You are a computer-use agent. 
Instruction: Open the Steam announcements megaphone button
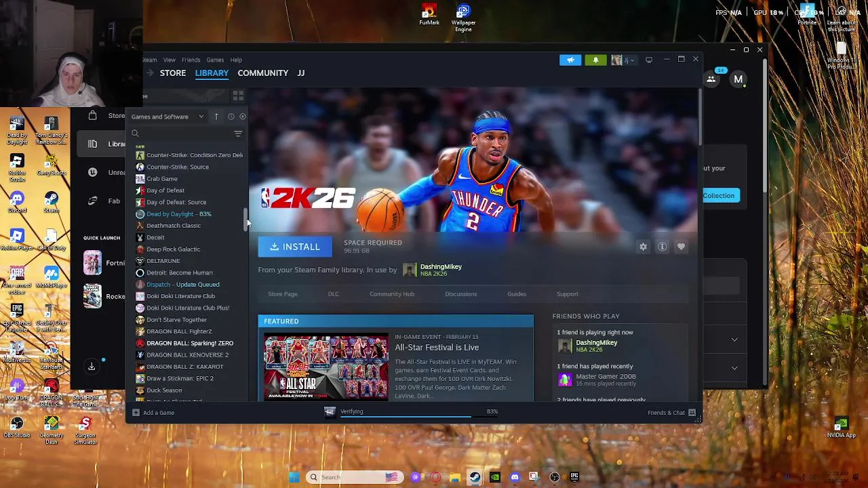coord(570,60)
